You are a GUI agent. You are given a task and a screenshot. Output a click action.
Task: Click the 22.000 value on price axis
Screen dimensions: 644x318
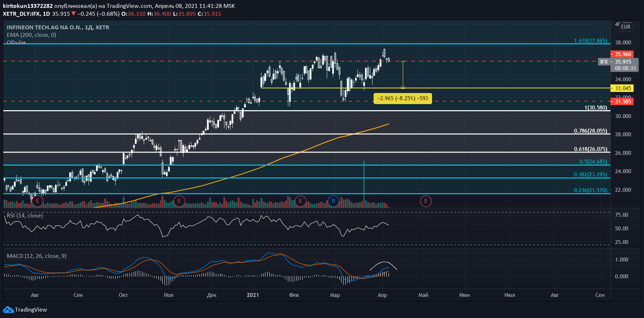[x=623, y=190]
